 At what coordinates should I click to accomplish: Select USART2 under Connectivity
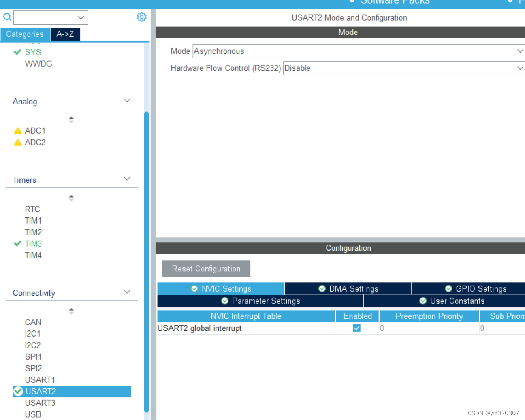[72, 392]
